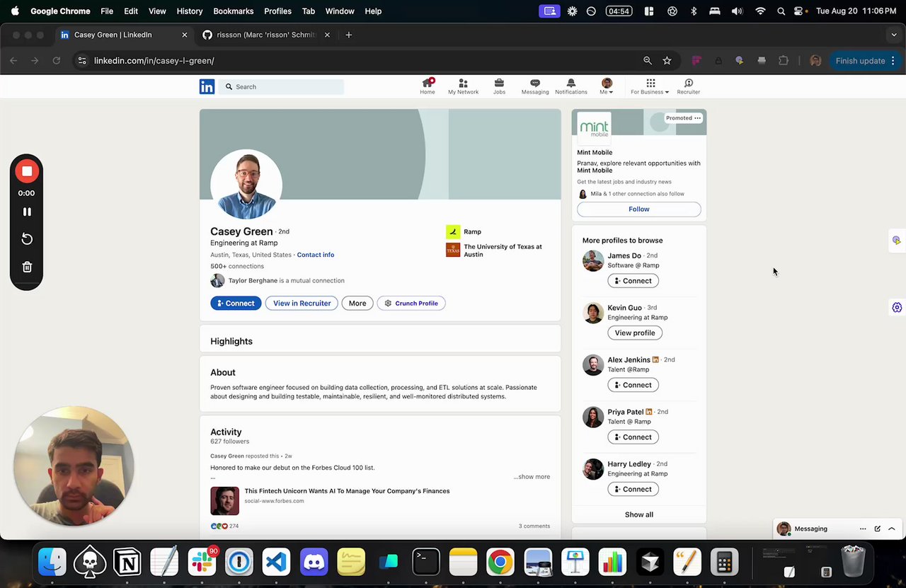Image resolution: width=906 pixels, height=588 pixels.
Task: Connect with Priya Patel
Action: tap(633, 437)
